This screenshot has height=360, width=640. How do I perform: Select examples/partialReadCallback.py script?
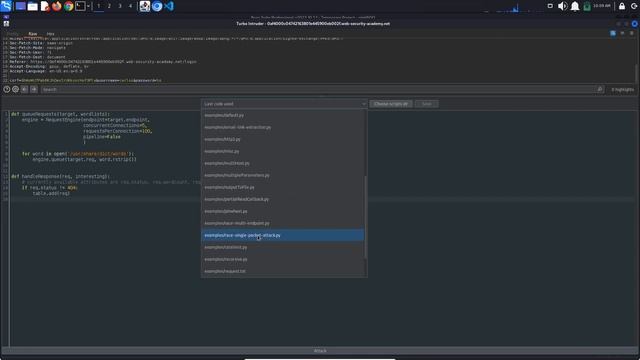[283, 199]
